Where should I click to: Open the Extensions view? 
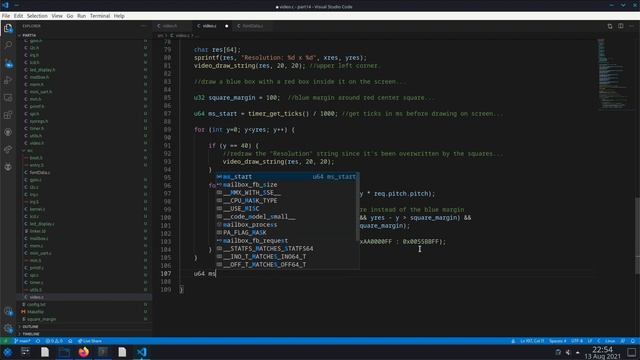pos(8,115)
